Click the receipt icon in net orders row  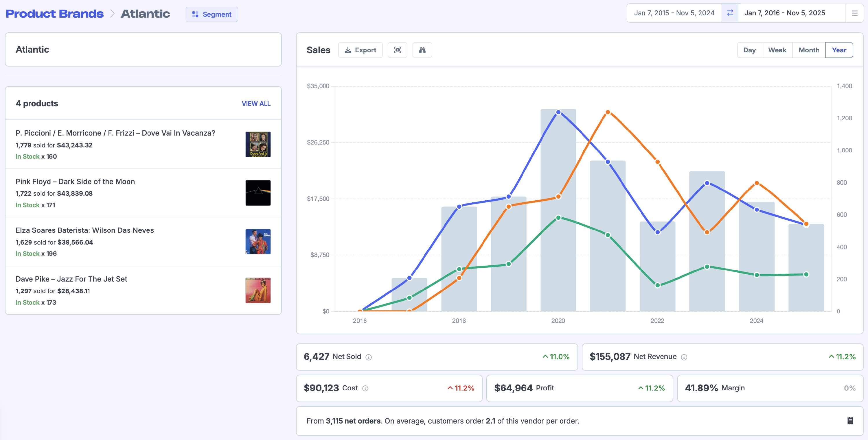850,421
